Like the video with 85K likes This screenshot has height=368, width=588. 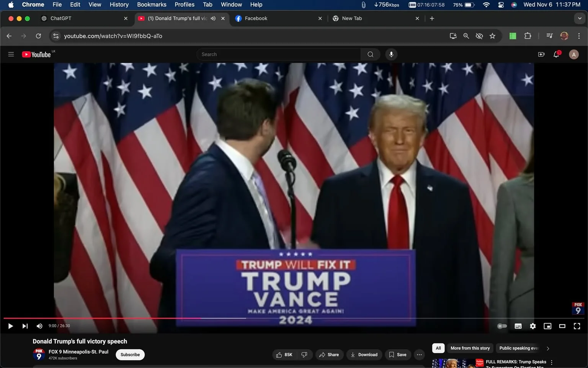(284, 355)
